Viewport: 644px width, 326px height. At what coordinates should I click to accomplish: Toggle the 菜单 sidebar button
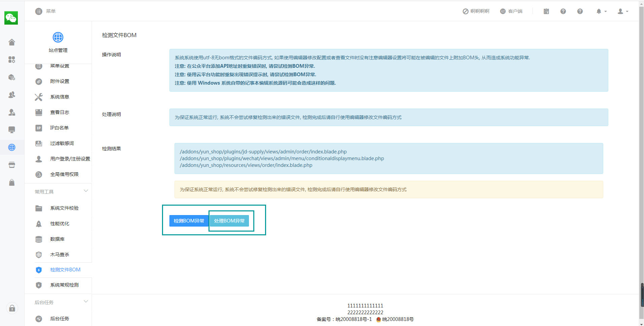pos(45,11)
